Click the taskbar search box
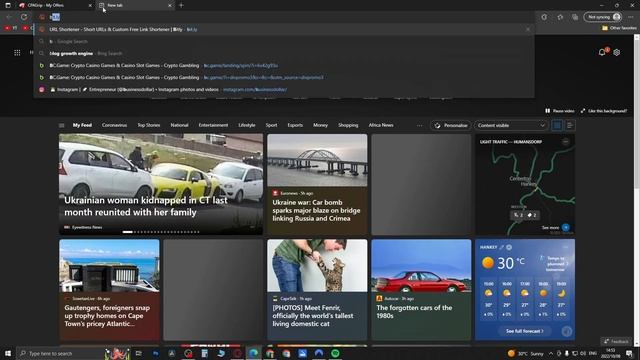Screen dimensions: 640x360 60,353
